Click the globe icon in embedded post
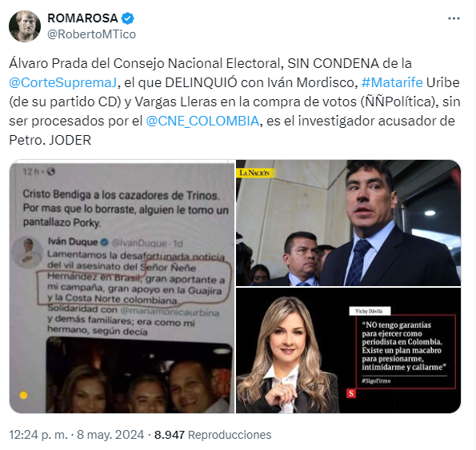 coord(51,172)
